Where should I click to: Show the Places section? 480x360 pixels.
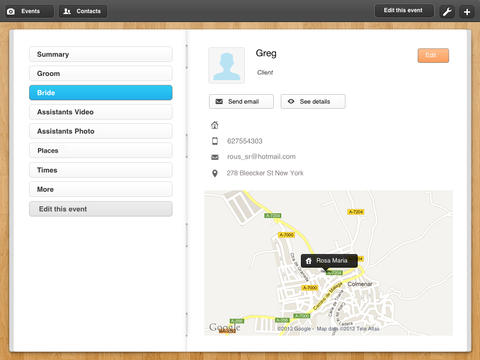(x=101, y=151)
